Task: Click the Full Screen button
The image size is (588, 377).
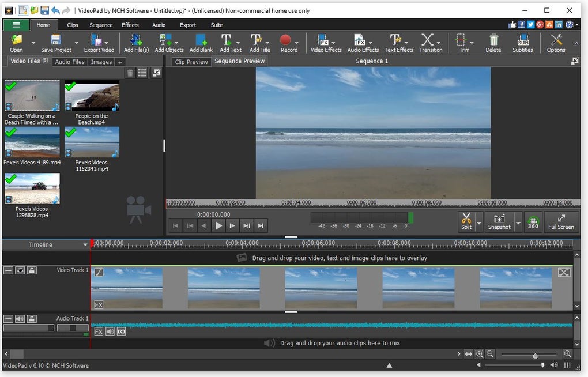Action: tap(561, 222)
